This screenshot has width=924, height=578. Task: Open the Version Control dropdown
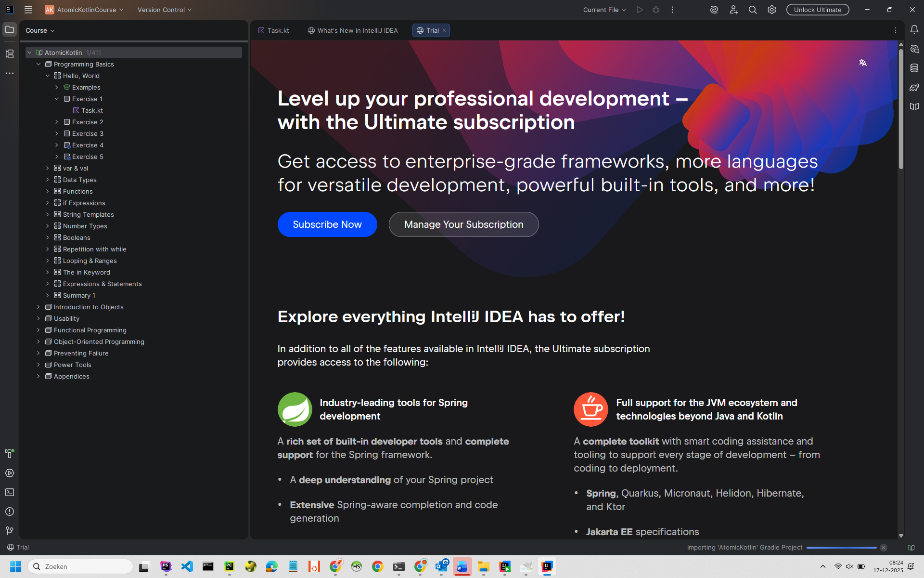[x=165, y=10]
